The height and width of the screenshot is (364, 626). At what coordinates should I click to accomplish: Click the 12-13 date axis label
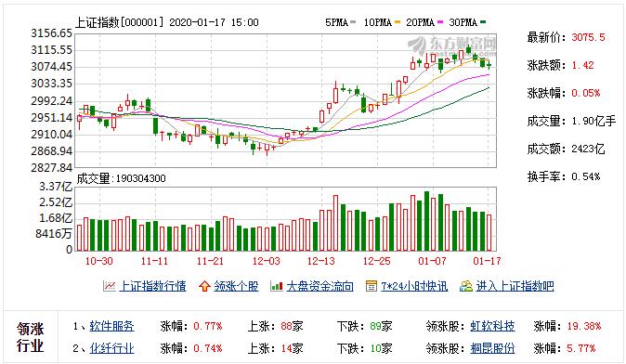click(321, 261)
